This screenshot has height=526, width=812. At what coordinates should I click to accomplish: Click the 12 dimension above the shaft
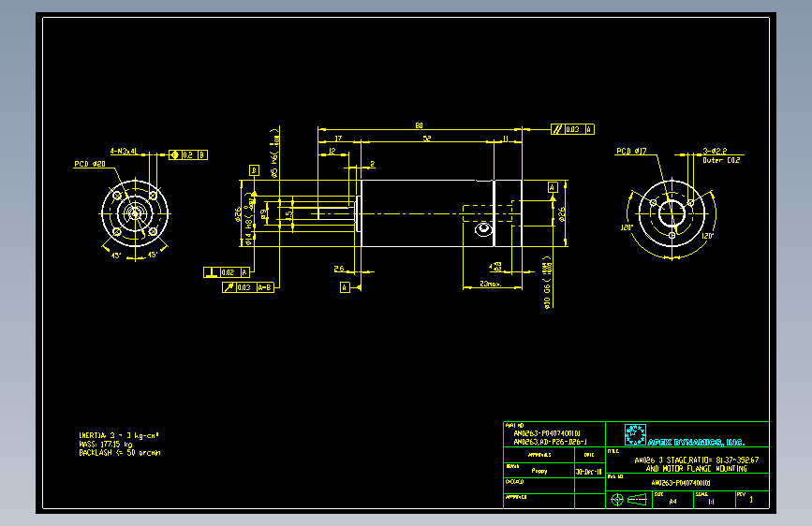(332, 152)
